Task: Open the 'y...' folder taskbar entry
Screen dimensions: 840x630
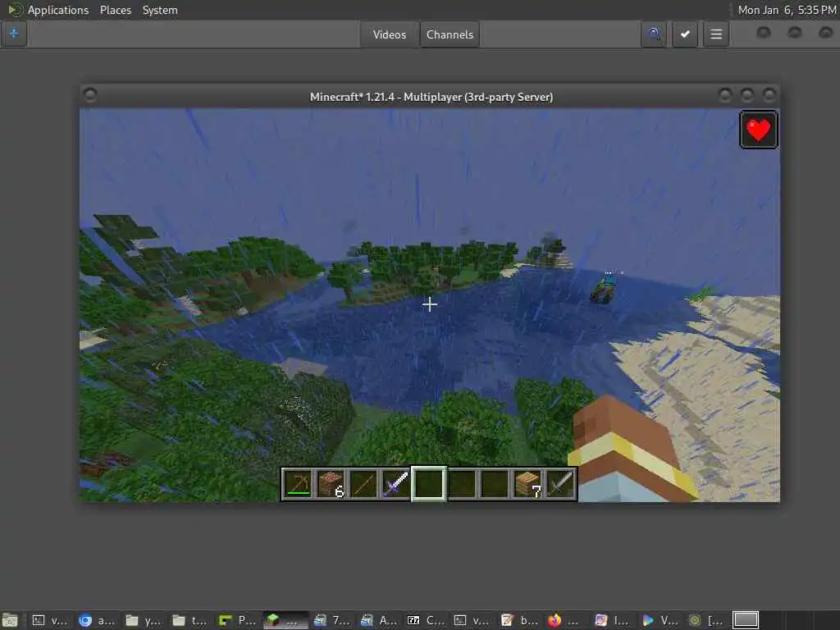Action: point(143,620)
